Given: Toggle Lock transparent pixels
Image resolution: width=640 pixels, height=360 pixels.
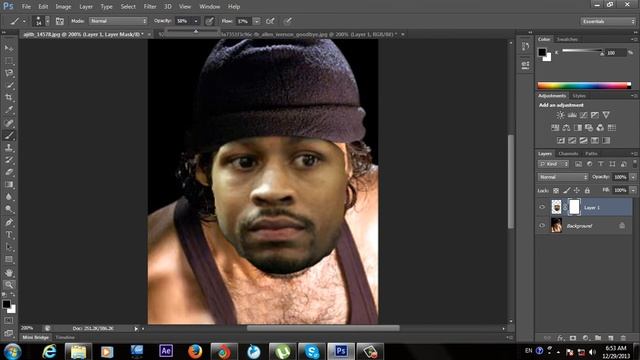Looking at the screenshot, I should point(556,190).
